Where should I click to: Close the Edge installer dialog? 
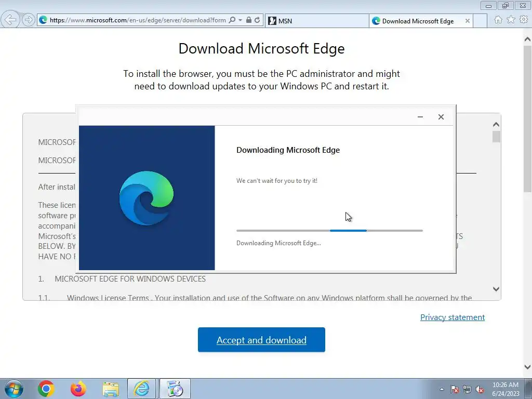pyautogui.click(x=441, y=117)
